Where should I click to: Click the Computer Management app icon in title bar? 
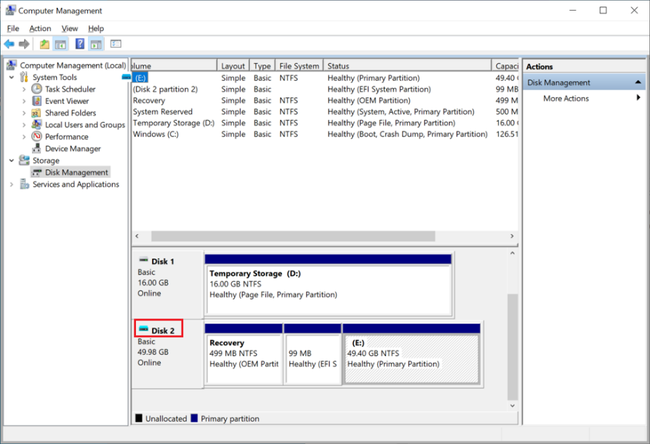coord(10,10)
